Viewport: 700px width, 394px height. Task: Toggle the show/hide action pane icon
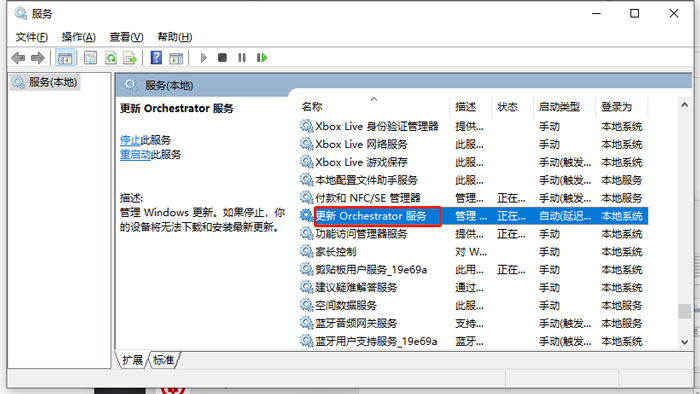tap(176, 58)
